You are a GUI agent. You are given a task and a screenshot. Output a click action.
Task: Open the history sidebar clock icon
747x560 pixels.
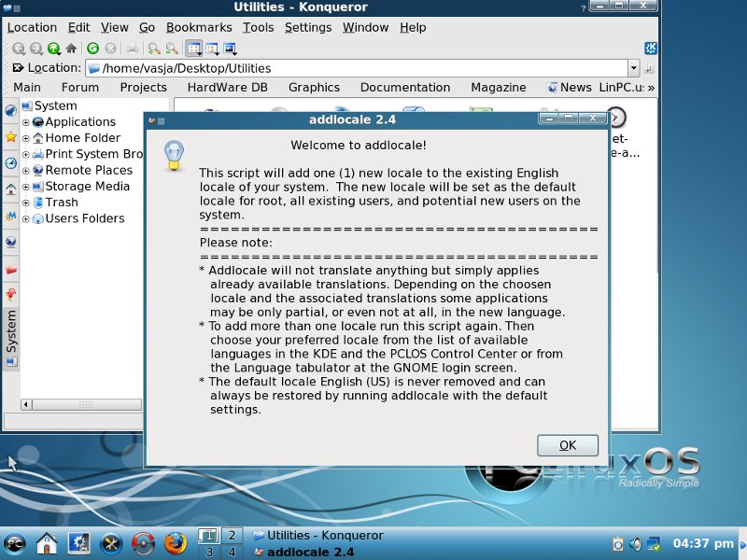click(10, 163)
